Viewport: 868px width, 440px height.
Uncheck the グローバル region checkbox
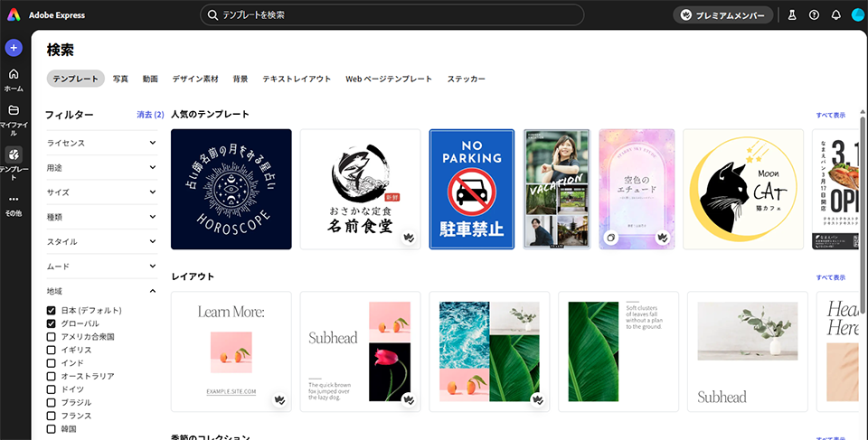pos(52,323)
